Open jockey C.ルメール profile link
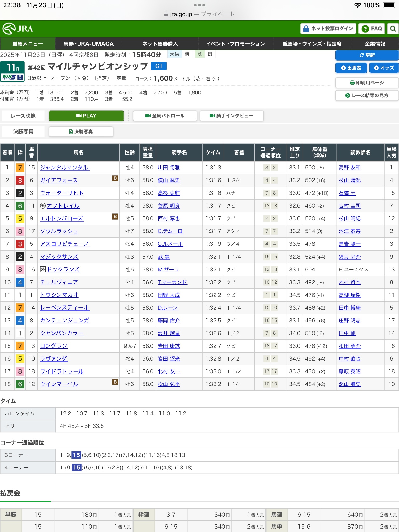This screenshot has width=399, height=532. (170, 244)
